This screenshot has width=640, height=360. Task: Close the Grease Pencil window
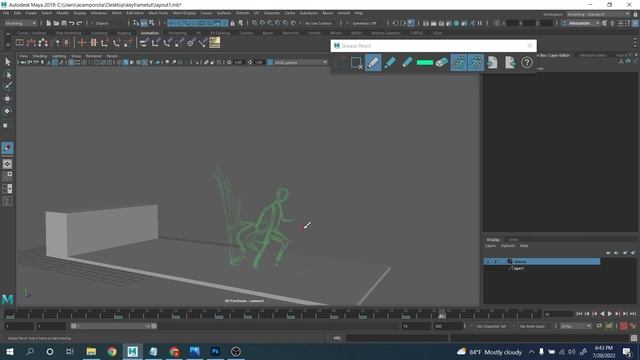[x=530, y=46]
